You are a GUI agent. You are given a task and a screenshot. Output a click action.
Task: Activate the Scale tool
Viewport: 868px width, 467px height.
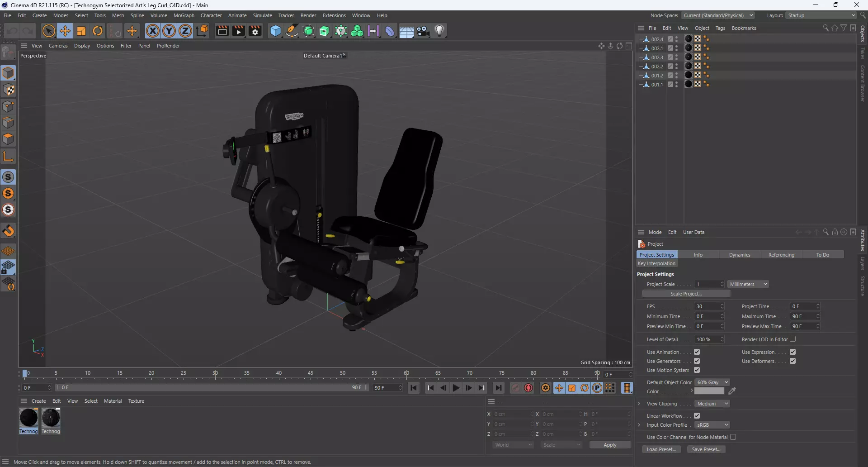tap(81, 31)
